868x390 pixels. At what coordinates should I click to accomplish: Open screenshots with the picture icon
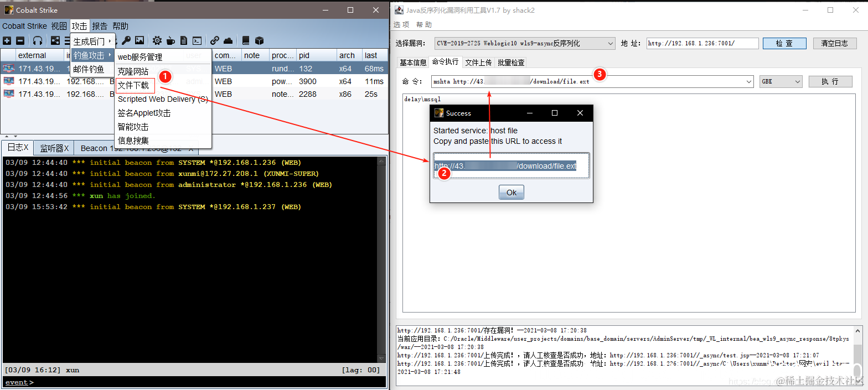(139, 40)
